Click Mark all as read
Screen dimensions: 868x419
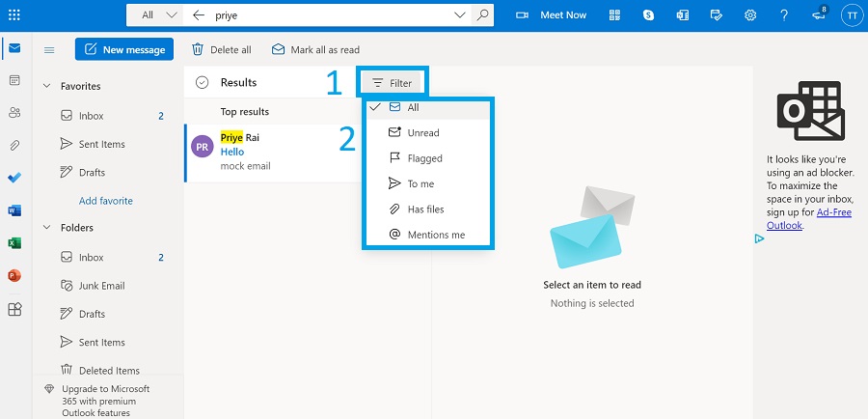point(315,50)
